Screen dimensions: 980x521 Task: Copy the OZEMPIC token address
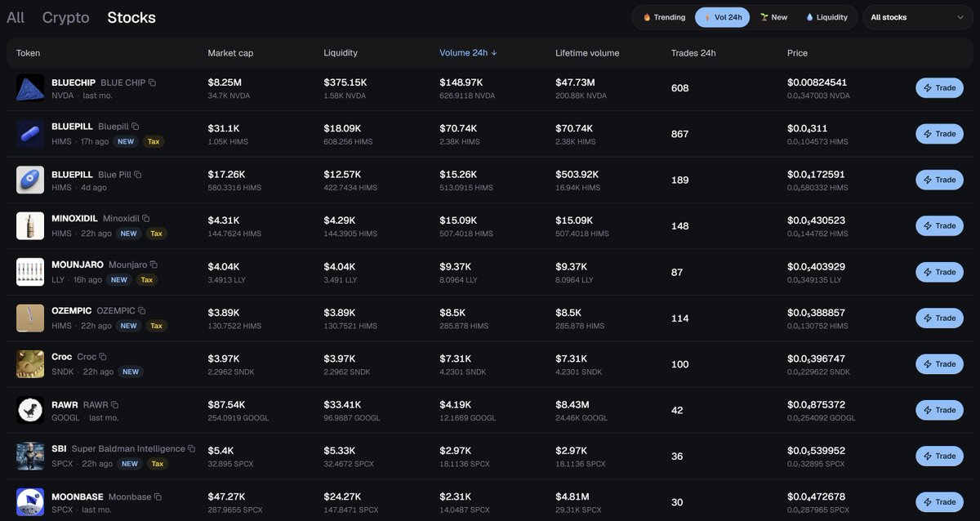pos(142,311)
